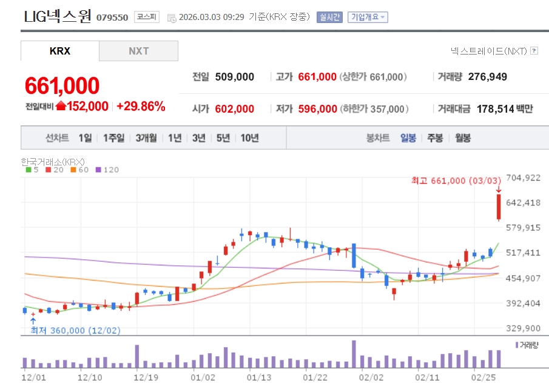The height and width of the screenshot is (392, 549).
Task: Expand the 기업개요 dropdown
Action: coord(368,17)
